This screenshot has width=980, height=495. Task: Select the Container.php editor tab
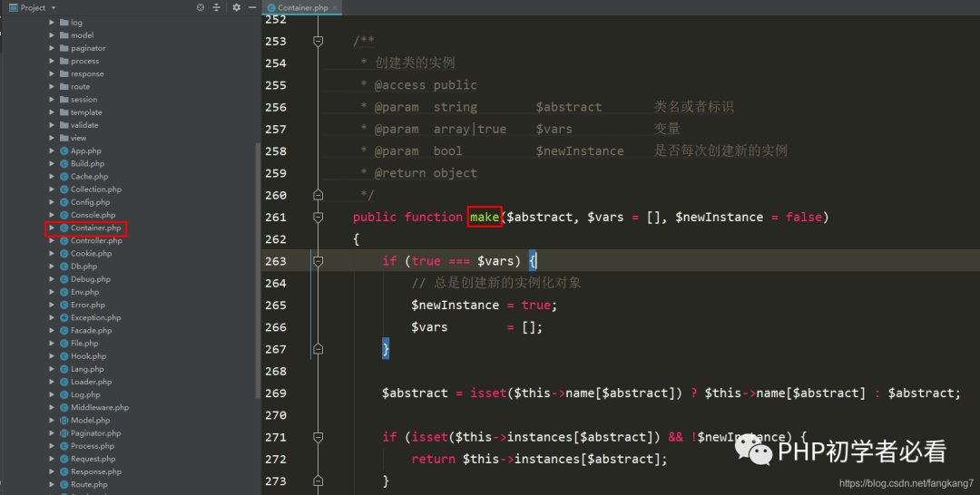click(x=302, y=7)
